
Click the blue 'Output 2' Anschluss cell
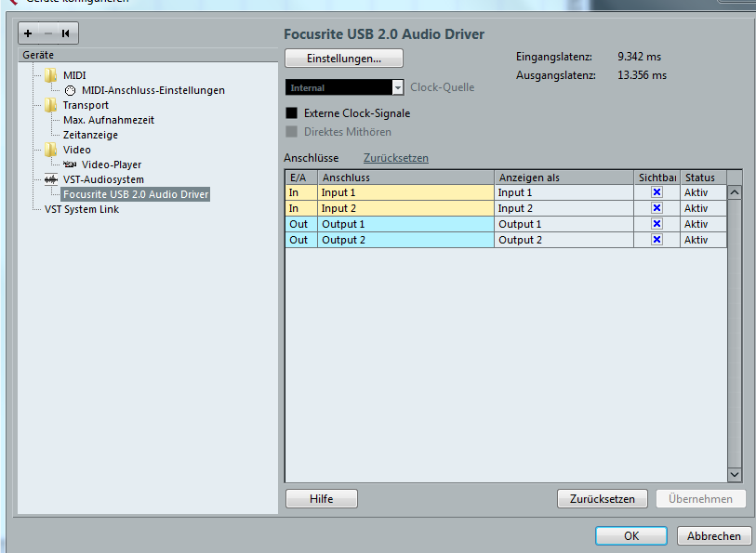406,240
